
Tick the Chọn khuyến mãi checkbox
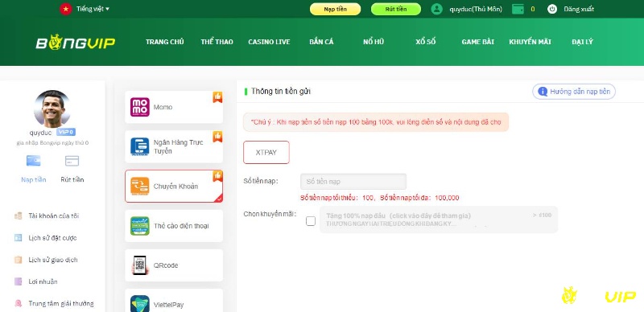[311, 221]
